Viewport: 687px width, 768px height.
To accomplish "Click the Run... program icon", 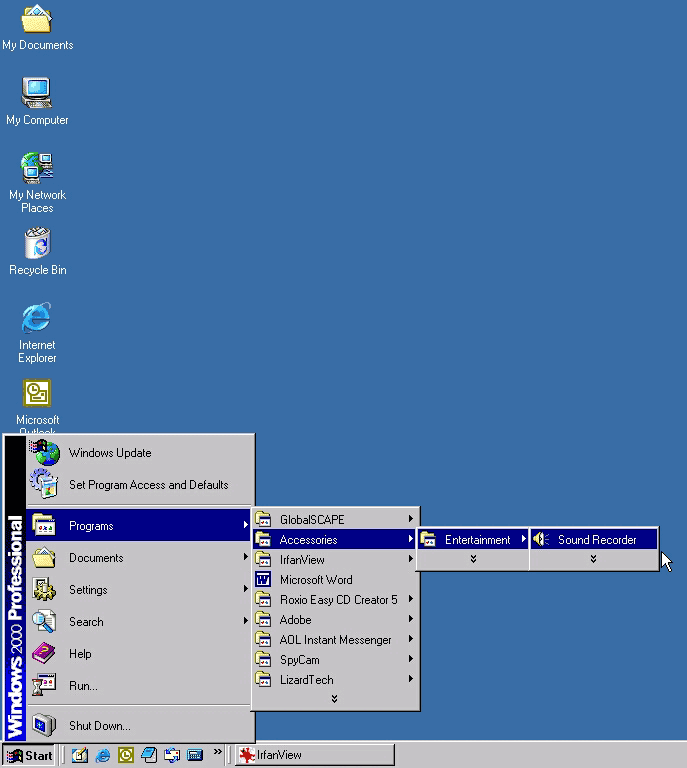I will [44, 685].
